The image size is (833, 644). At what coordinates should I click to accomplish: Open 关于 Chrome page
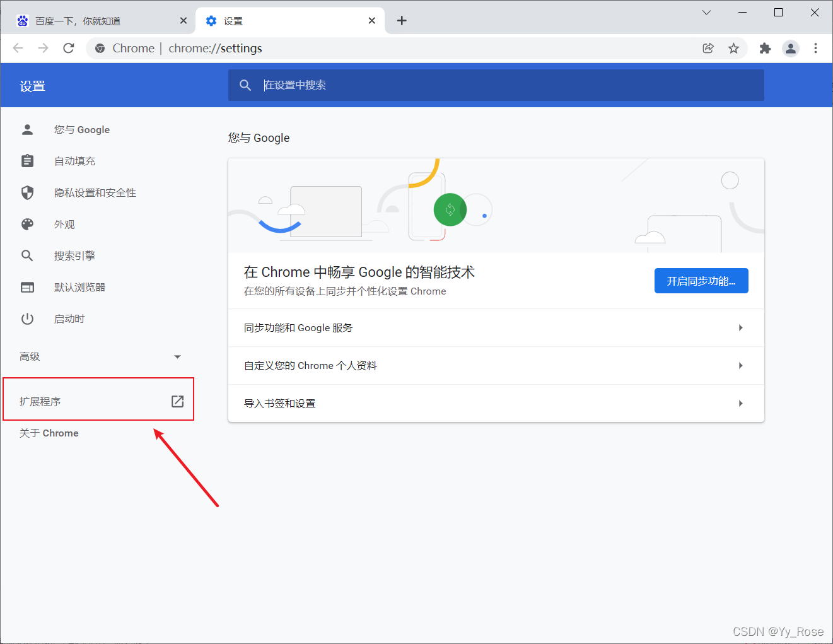pos(49,433)
